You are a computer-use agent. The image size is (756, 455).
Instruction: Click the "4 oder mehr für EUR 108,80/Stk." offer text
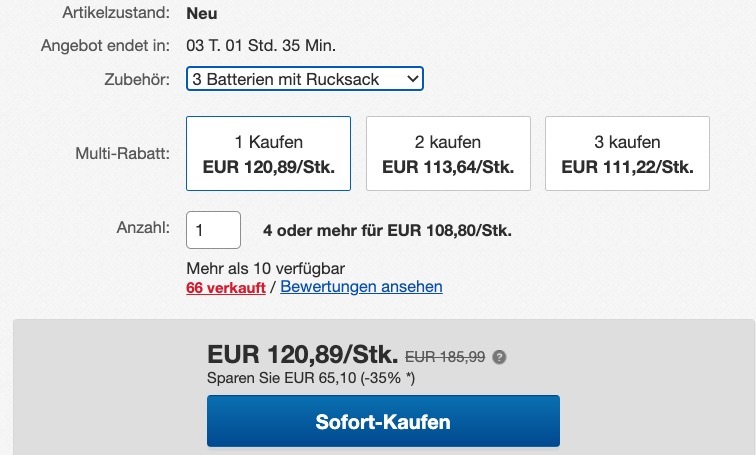pos(387,230)
